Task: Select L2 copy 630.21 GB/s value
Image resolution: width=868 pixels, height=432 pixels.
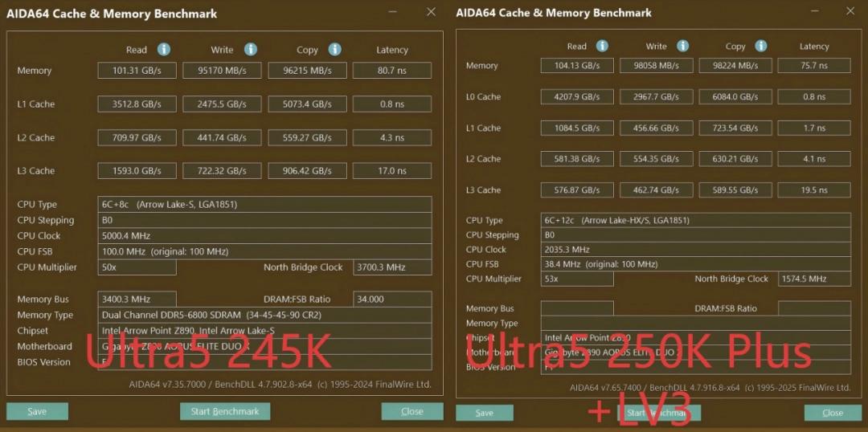Action: tap(735, 159)
